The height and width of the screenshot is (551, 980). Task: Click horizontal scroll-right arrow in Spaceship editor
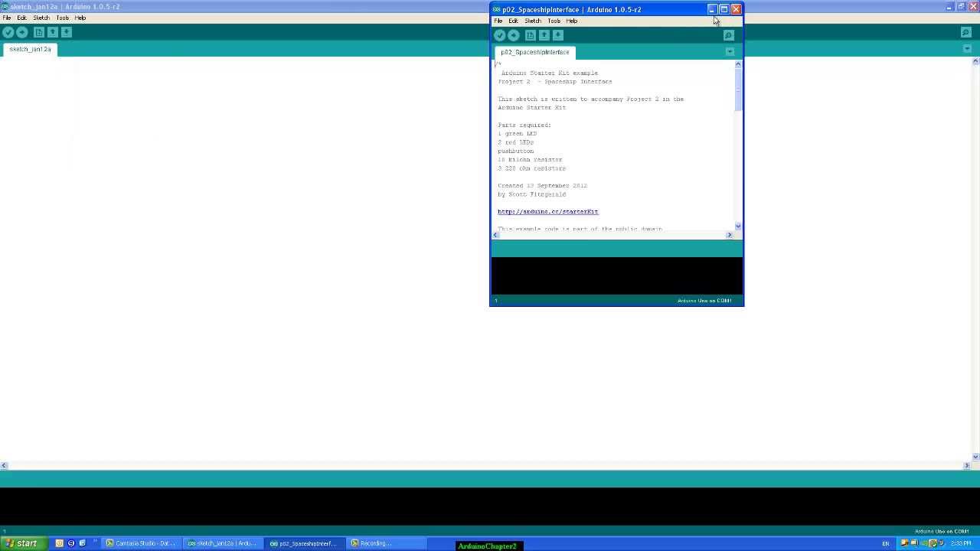[x=729, y=235]
